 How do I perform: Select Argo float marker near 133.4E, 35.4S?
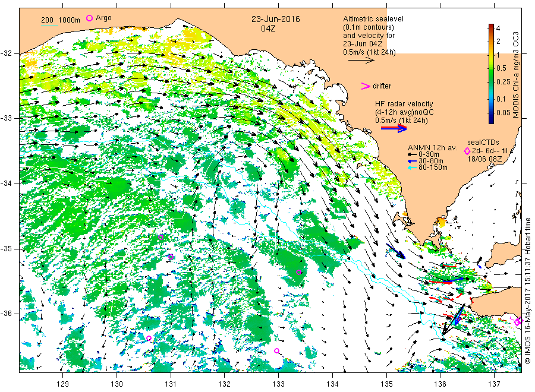[x=299, y=273]
